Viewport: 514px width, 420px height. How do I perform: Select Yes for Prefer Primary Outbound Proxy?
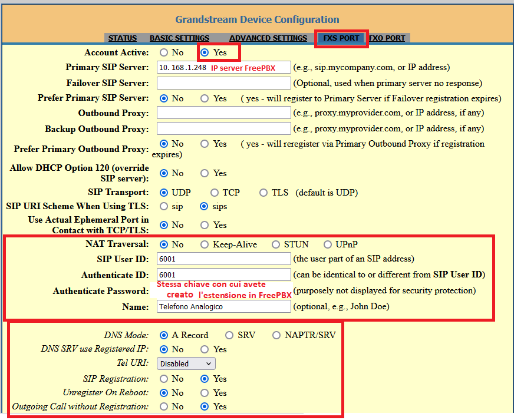pos(205,144)
